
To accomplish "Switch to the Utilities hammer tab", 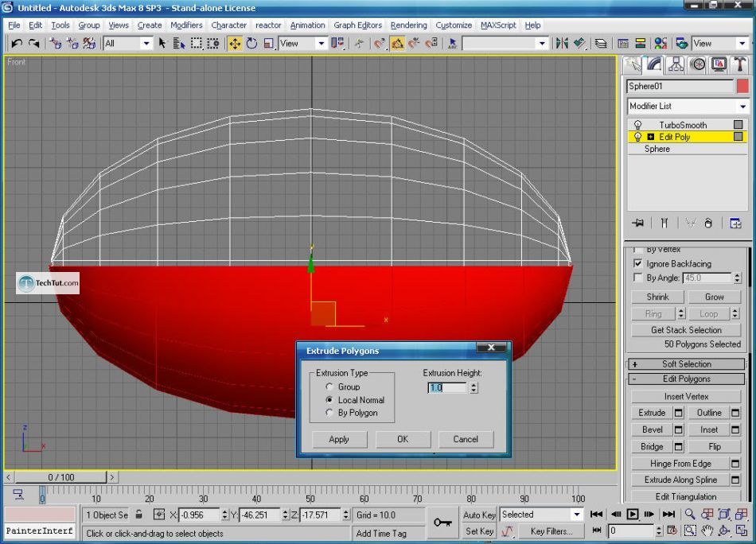I will (739, 64).
